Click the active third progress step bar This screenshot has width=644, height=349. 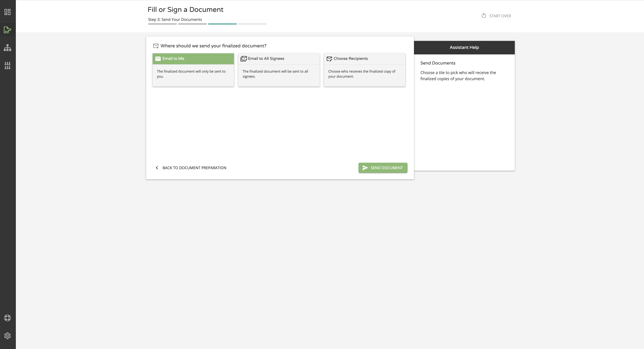[222, 24]
